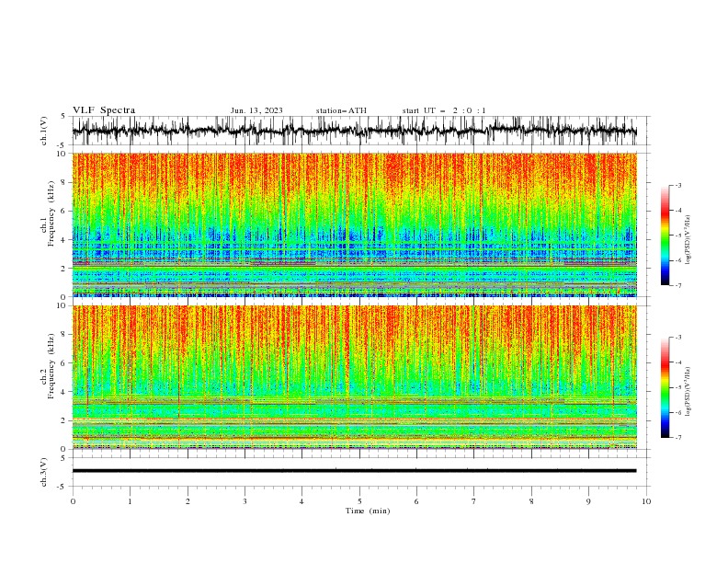
Task: Click inside the ch.2 spectrogram panel
Action: point(355,377)
